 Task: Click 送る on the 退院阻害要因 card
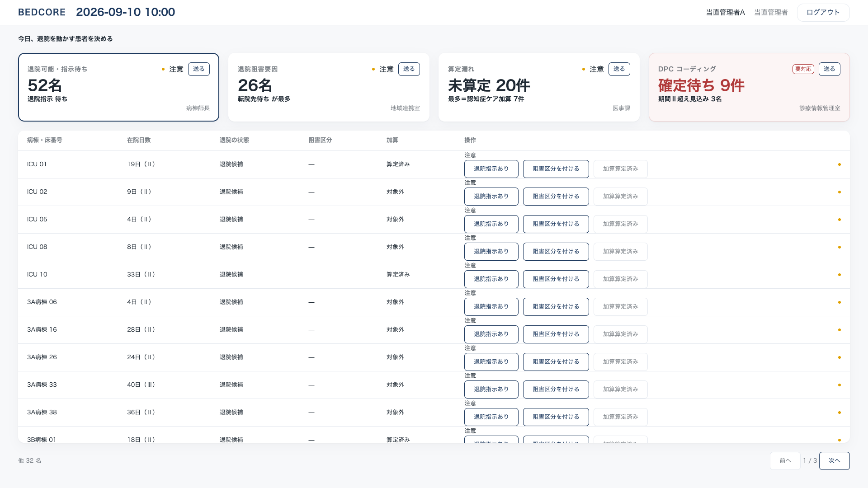(x=409, y=69)
